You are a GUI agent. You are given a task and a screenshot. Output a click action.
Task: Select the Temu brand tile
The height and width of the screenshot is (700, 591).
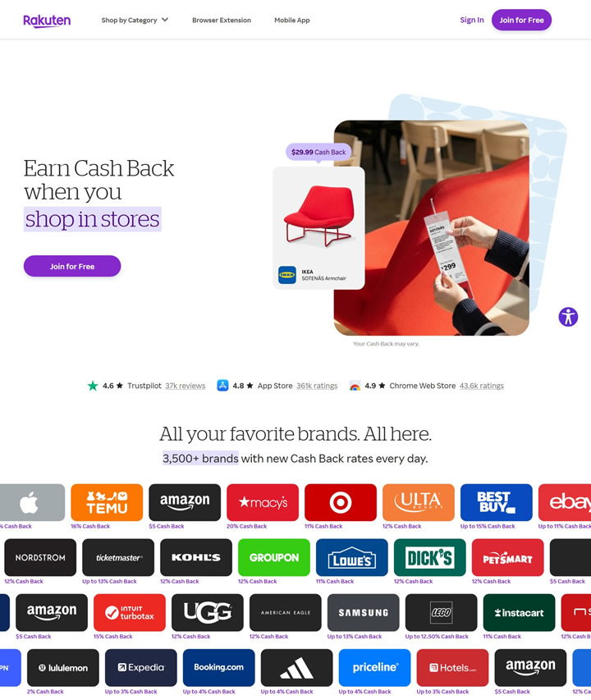click(107, 502)
